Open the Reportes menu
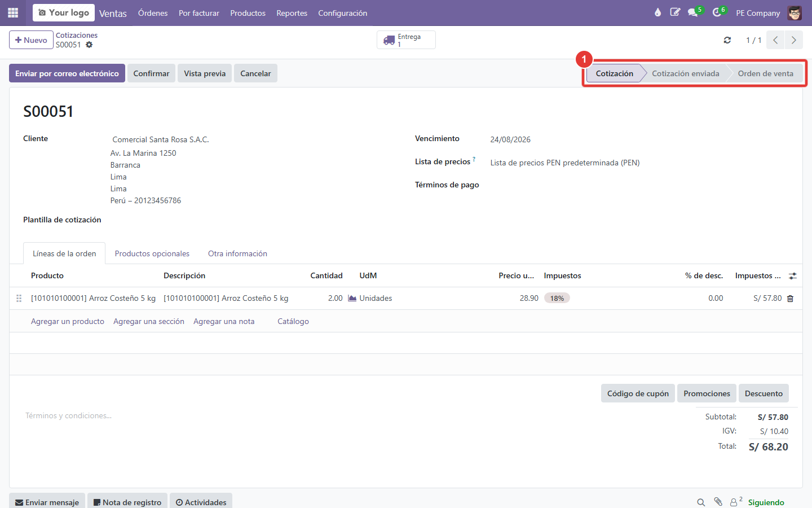Viewport: 812px width, 508px height. (x=292, y=13)
